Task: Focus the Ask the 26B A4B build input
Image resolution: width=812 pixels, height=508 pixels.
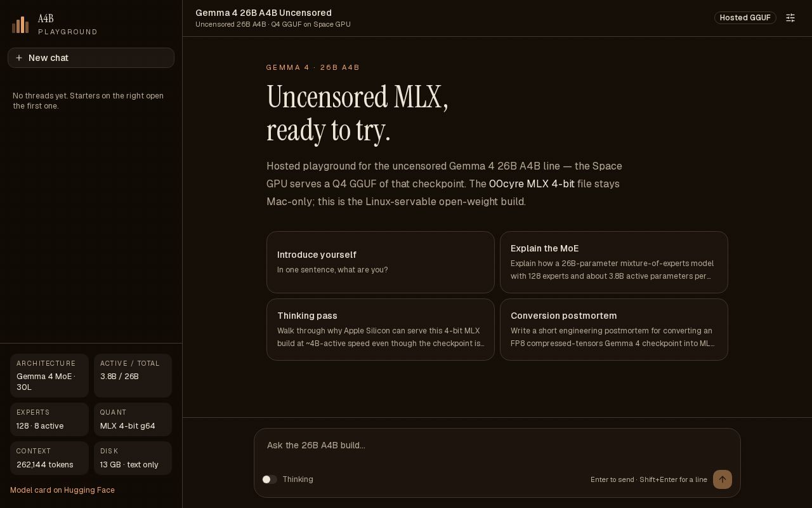Action: pos(497,446)
